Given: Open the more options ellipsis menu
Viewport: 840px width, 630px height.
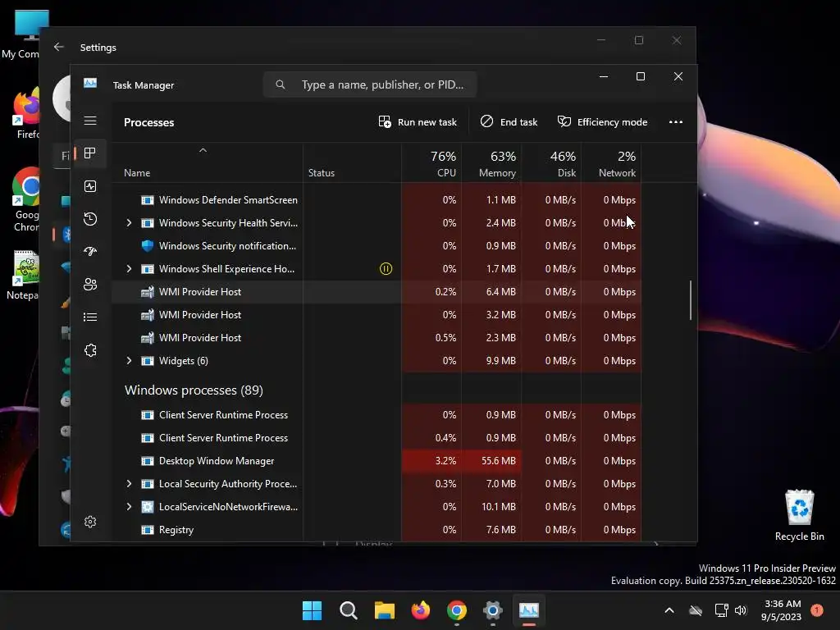Looking at the screenshot, I should point(676,122).
